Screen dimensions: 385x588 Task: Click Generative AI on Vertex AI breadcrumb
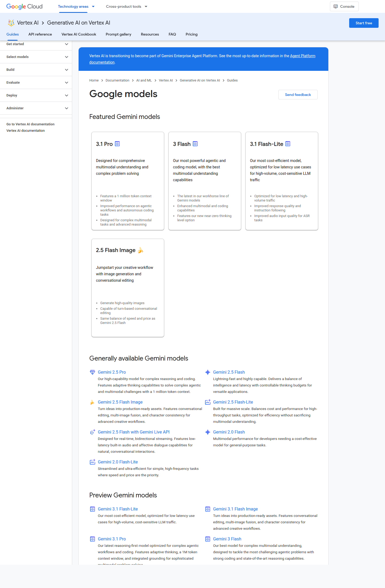(x=200, y=80)
